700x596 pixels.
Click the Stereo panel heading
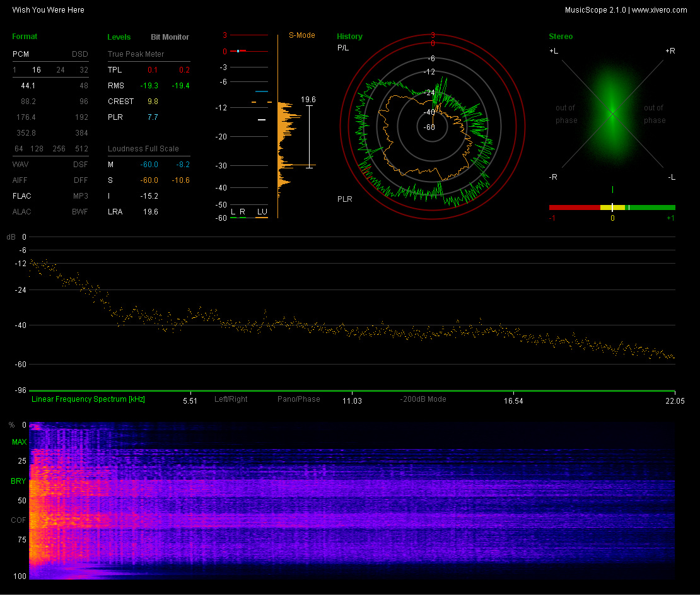click(x=561, y=37)
